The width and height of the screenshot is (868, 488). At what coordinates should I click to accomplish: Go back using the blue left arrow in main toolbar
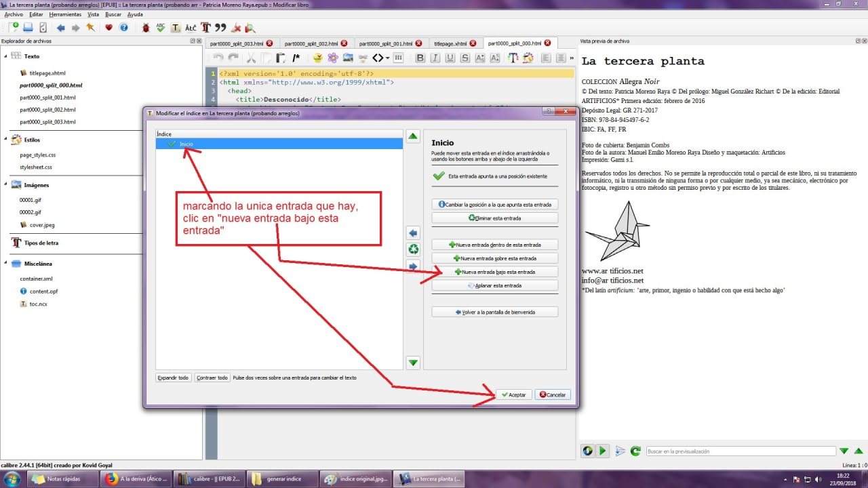coord(61,28)
